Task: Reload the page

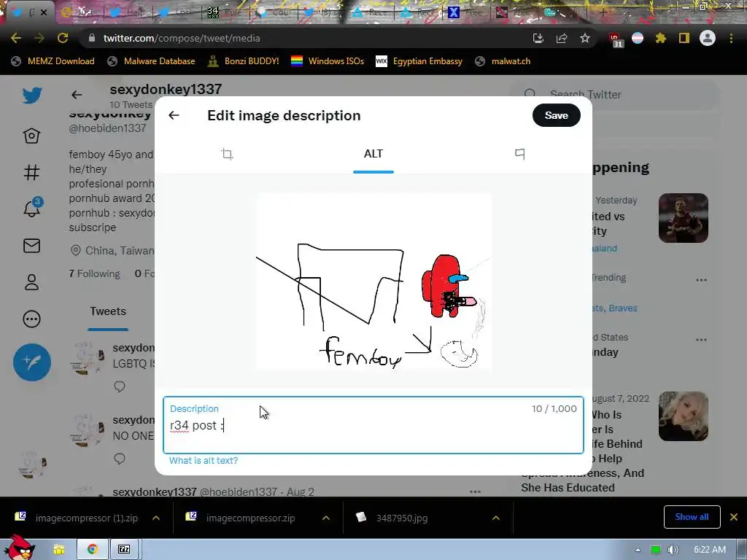Action: point(63,38)
